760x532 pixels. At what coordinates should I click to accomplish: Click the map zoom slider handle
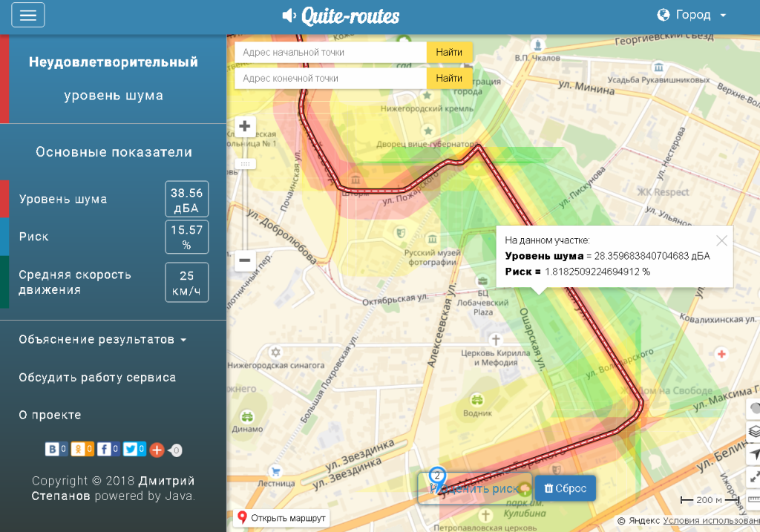[244, 163]
